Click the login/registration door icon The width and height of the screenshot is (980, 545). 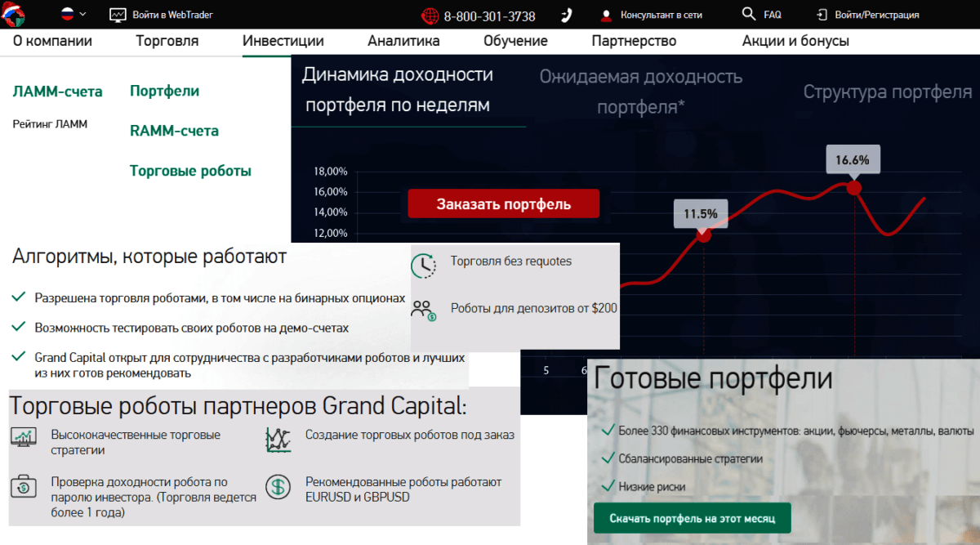tap(822, 15)
